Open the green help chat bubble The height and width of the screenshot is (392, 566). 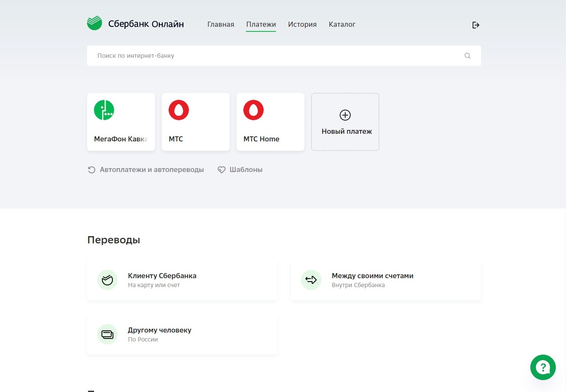coord(543,367)
